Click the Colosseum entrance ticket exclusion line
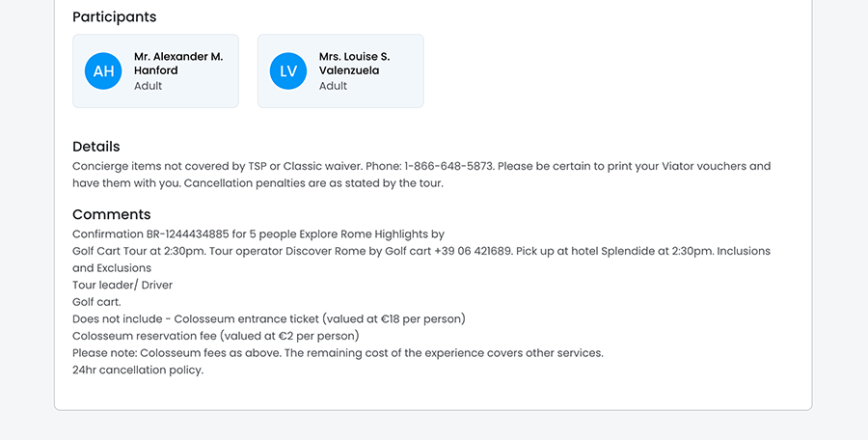This screenshot has height=440, width=868. tap(269, 318)
